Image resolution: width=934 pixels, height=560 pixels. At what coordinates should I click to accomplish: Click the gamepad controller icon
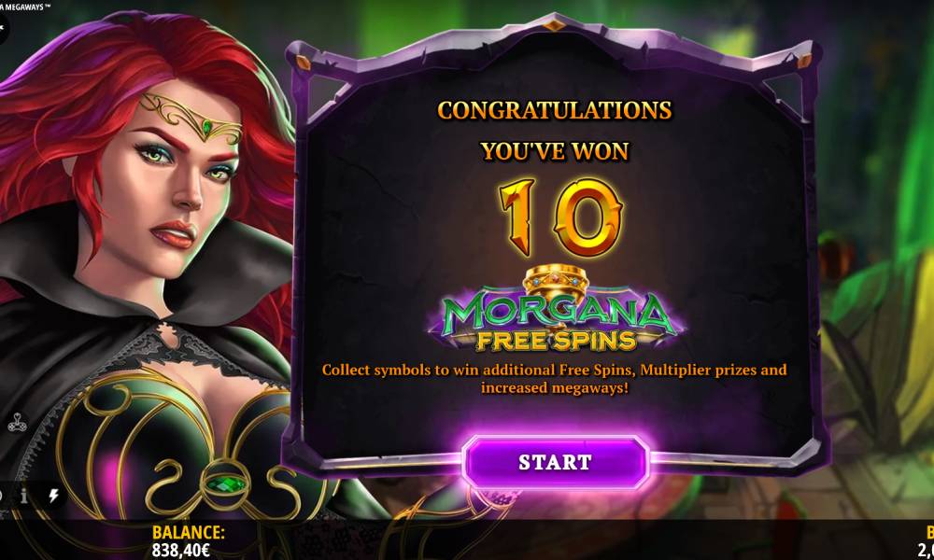click(17, 422)
